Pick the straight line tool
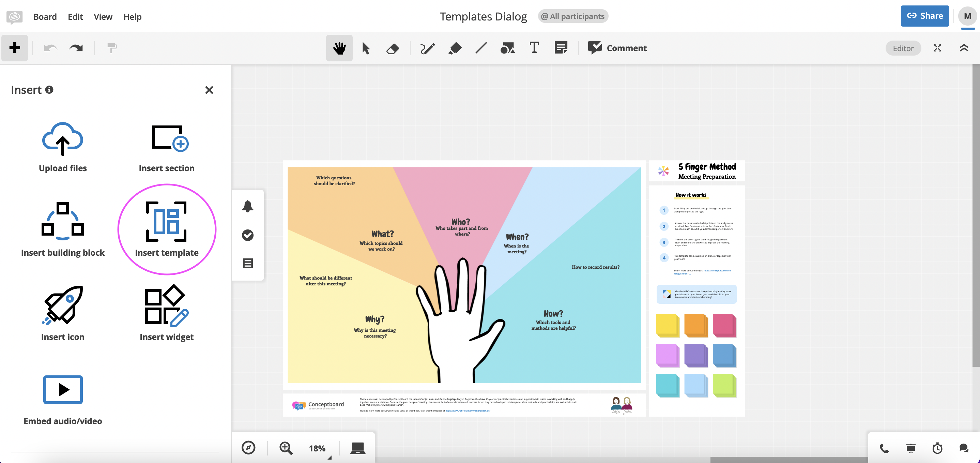The height and width of the screenshot is (463, 980). click(481, 48)
